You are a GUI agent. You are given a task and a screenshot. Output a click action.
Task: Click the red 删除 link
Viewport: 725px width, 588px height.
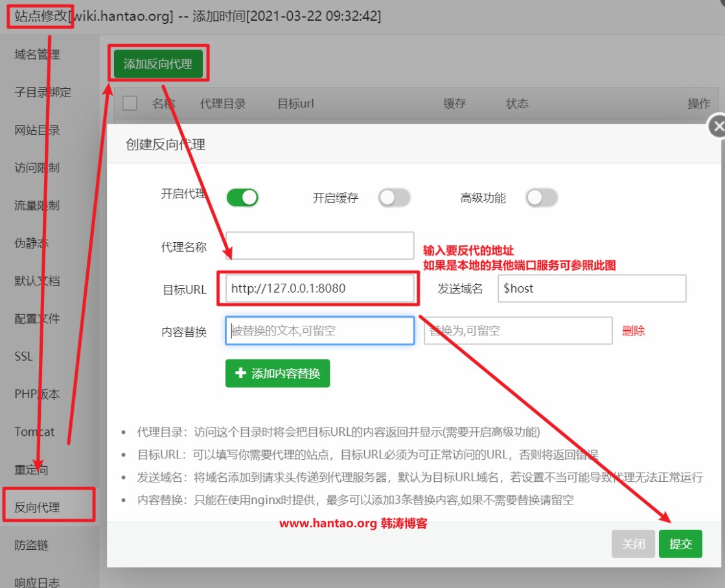tap(633, 331)
